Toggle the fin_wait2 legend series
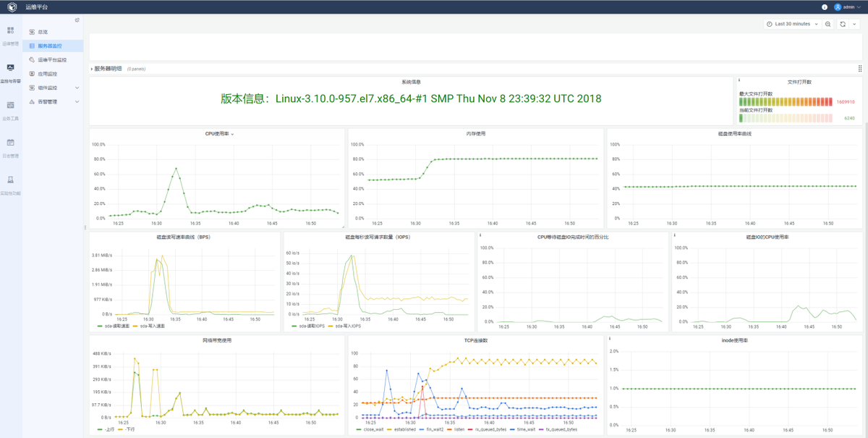This screenshot has height=438, width=868. pyautogui.click(x=435, y=429)
